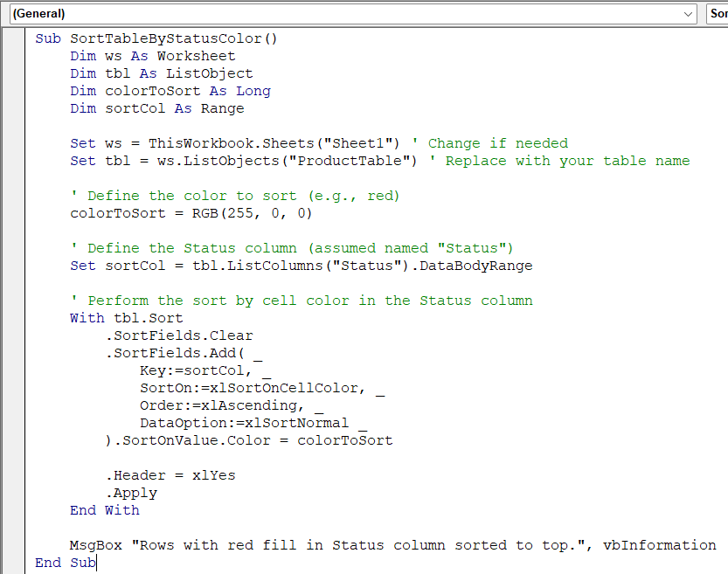Image resolution: width=728 pixels, height=574 pixels.
Task: Click the Dim tbl As ListObject line
Action: click(161, 73)
